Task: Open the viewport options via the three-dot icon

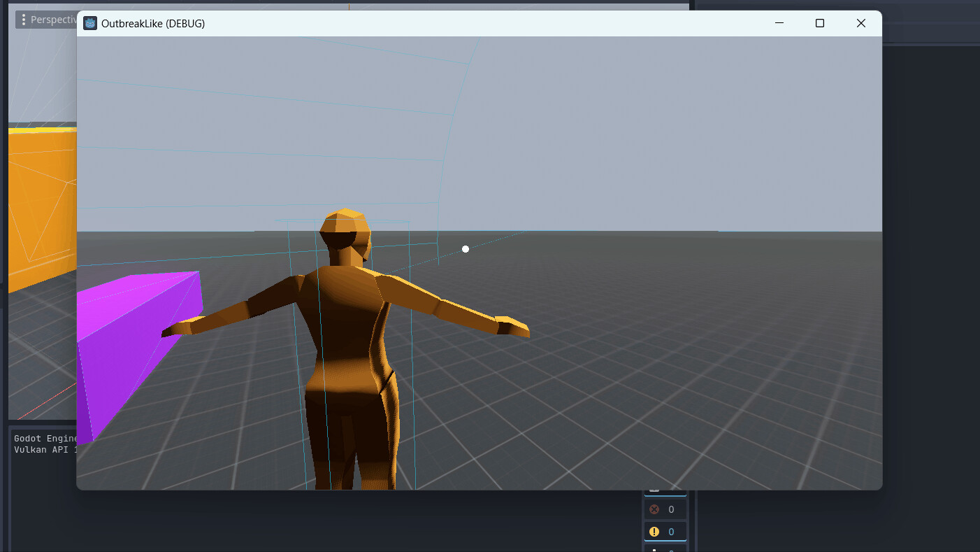Action: 23,19
